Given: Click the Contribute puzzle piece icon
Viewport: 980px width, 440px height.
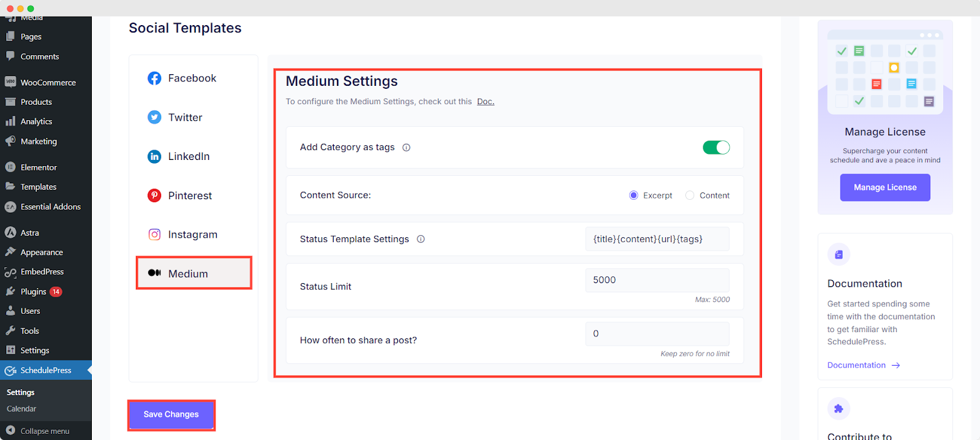Looking at the screenshot, I should 839,409.
